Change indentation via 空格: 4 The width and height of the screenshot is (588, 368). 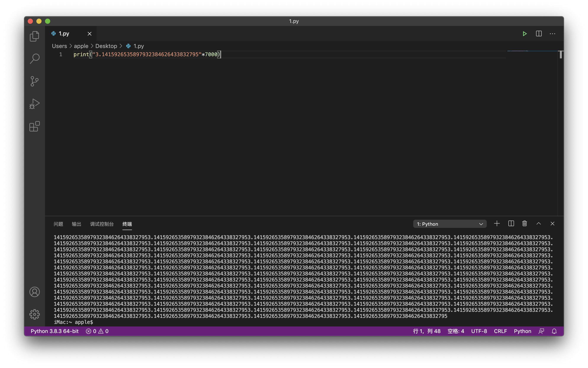click(456, 331)
